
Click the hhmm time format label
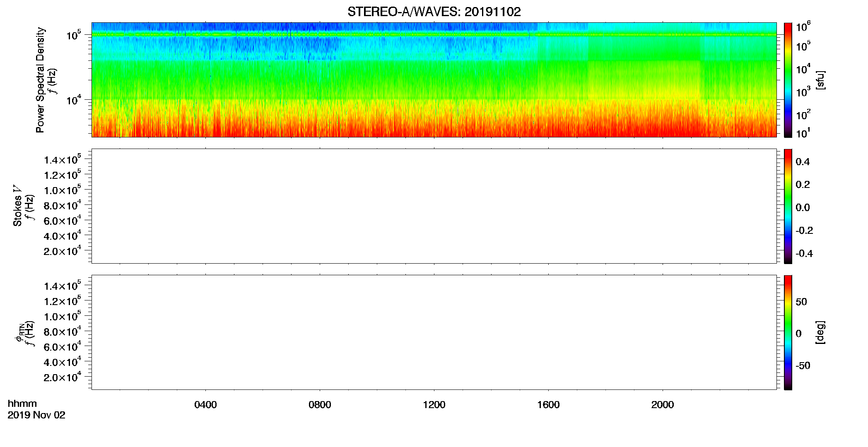(22, 404)
